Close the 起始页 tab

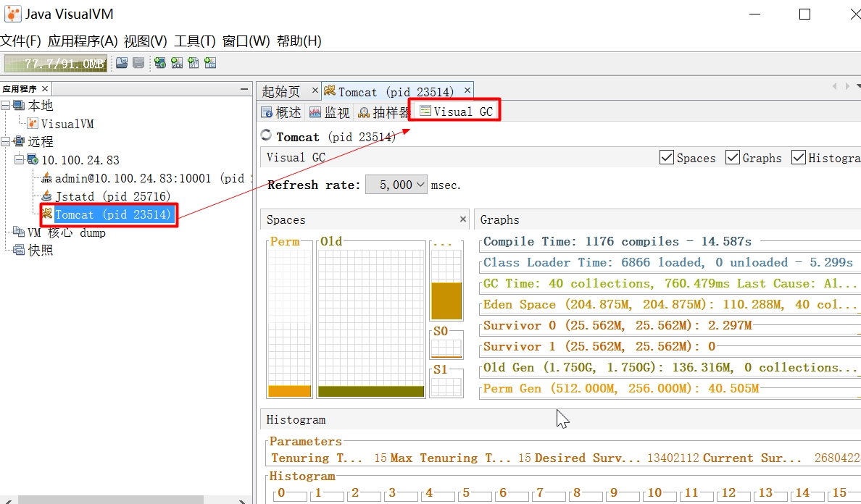[x=315, y=89]
